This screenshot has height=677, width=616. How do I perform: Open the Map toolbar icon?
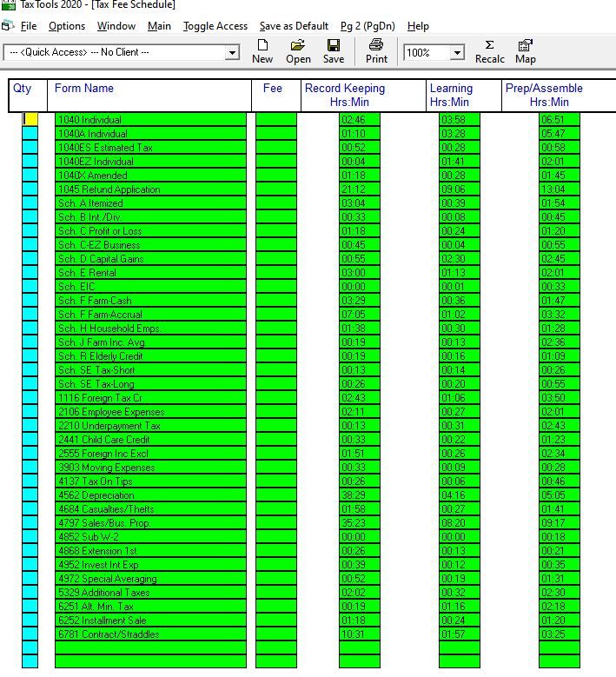(x=526, y=51)
